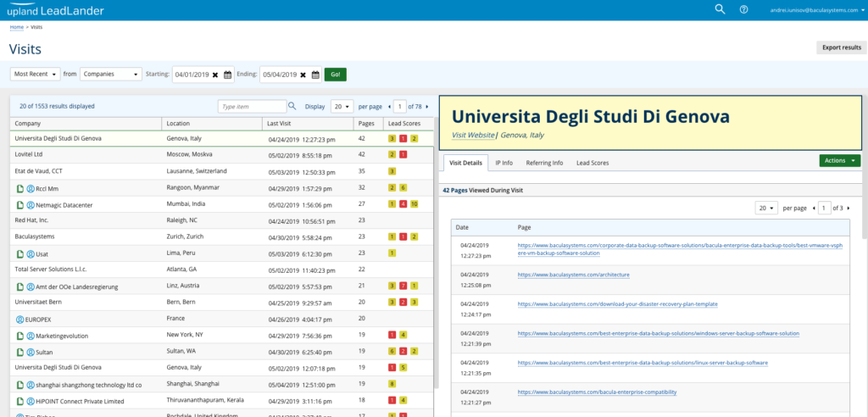Screen dimensions: 868x417
Task: Select the Total Server Solutions L.l.c. row
Action: [x=221, y=270]
